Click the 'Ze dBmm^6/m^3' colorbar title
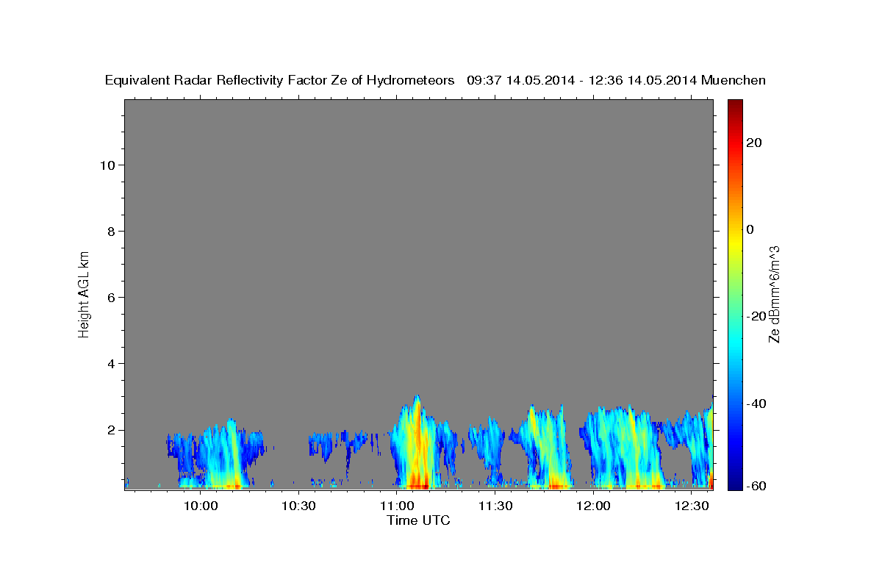Image resolution: width=882 pixels, height=588 pixels. (x=774, y=294)
